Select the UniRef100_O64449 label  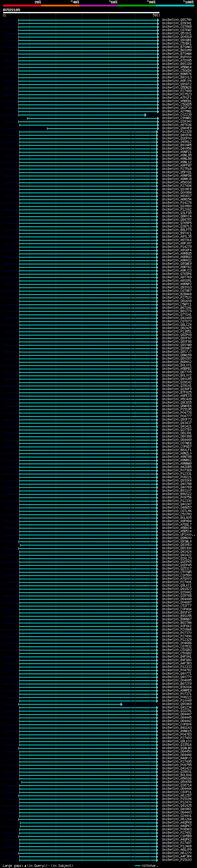coord(177,440)
